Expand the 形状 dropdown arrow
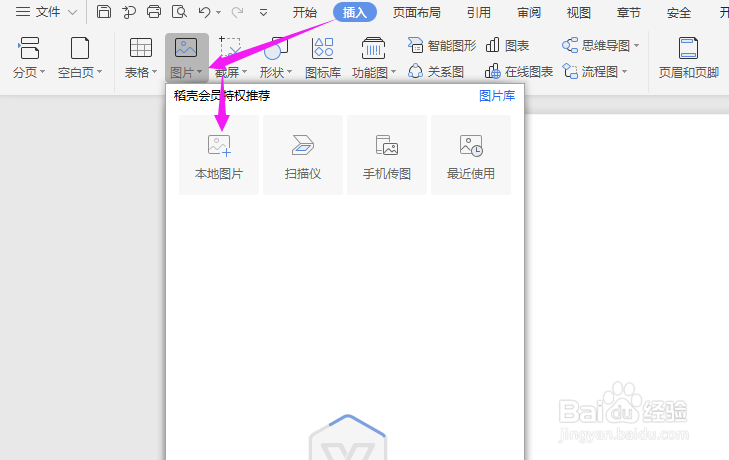 click(289, 72)
